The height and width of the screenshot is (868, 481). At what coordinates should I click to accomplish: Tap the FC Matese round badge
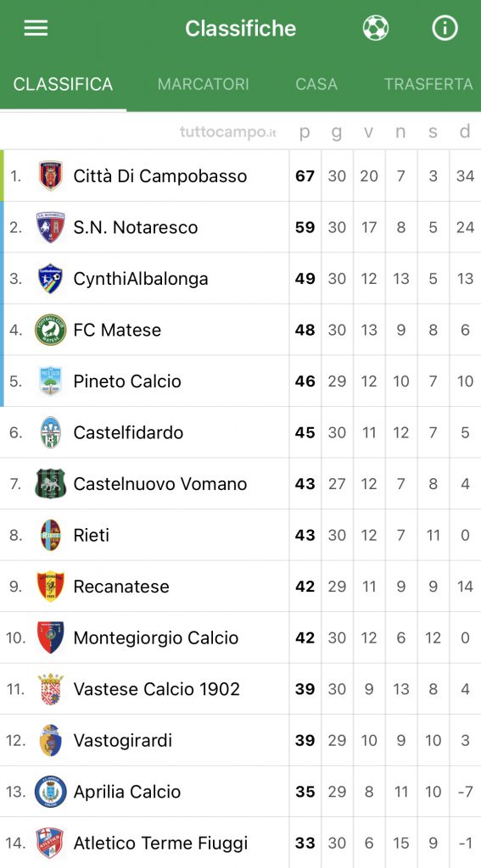pos(50,330)
